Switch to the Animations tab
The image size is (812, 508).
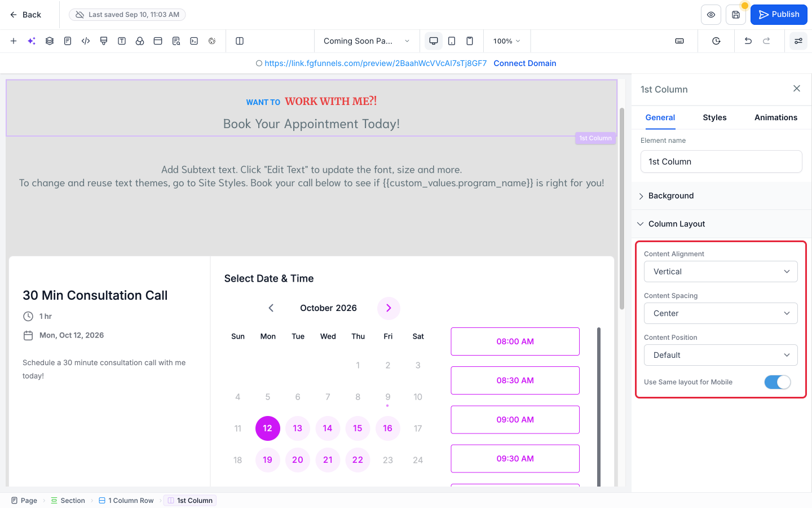776,117
